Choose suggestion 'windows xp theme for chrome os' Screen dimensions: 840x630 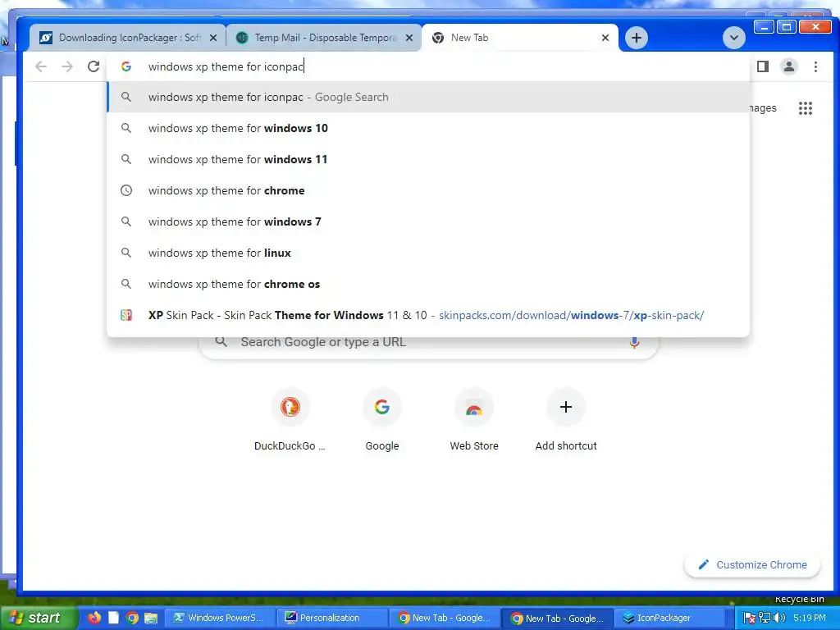pos(428,284)
